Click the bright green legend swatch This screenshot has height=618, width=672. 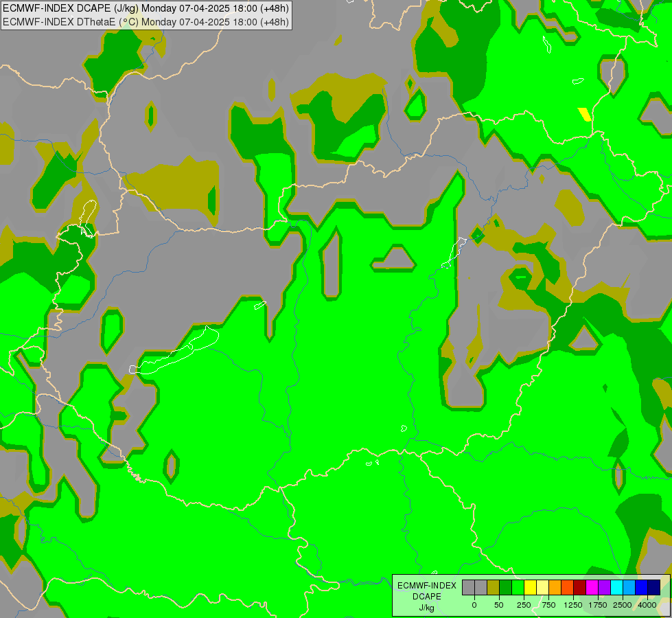click(x=518, y=587)
